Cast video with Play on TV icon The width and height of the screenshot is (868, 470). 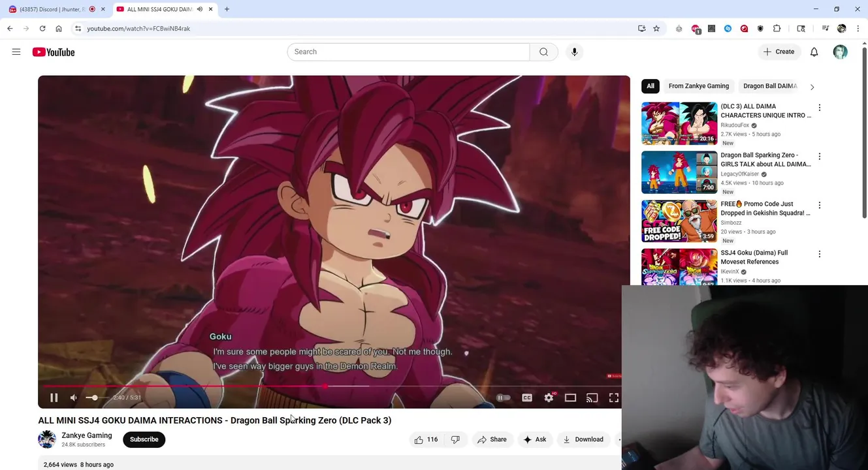(592, 398)
